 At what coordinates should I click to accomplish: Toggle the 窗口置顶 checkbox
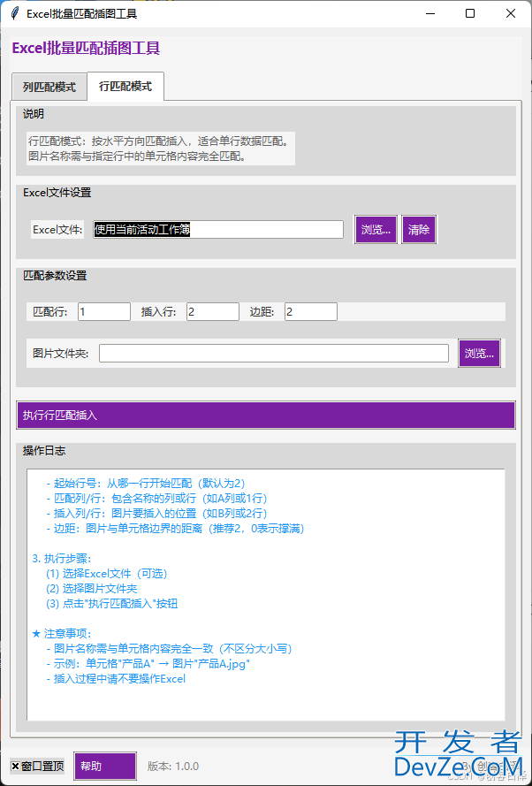38,767
